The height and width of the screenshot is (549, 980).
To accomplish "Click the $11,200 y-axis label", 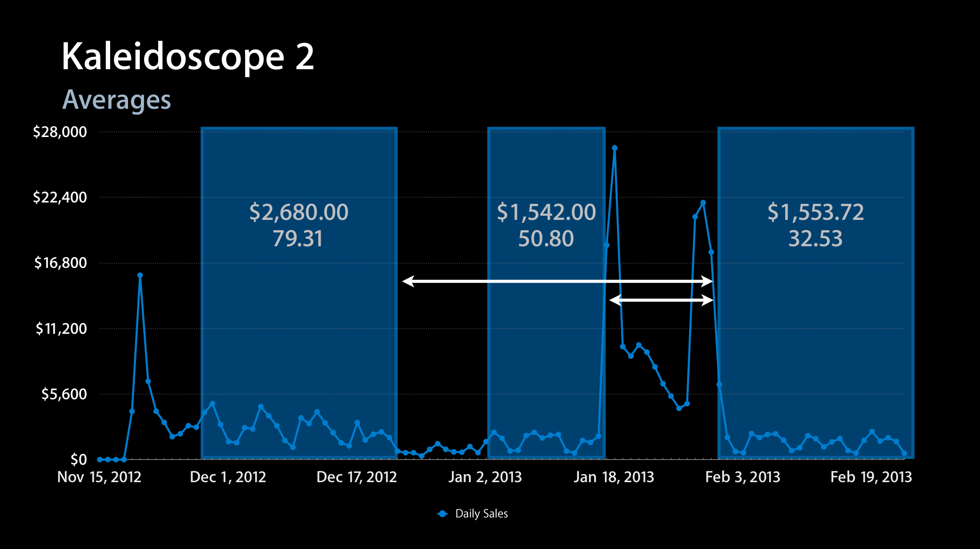I will click(x=61, y=328).
